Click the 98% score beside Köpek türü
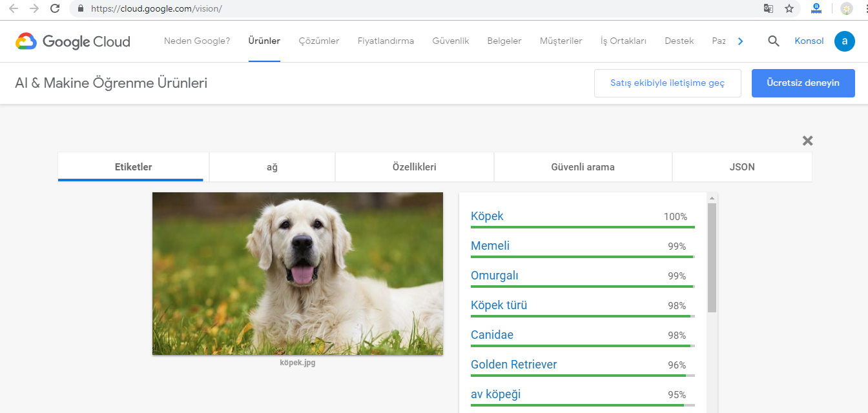The image size is (868, 413). coord(677,306)
